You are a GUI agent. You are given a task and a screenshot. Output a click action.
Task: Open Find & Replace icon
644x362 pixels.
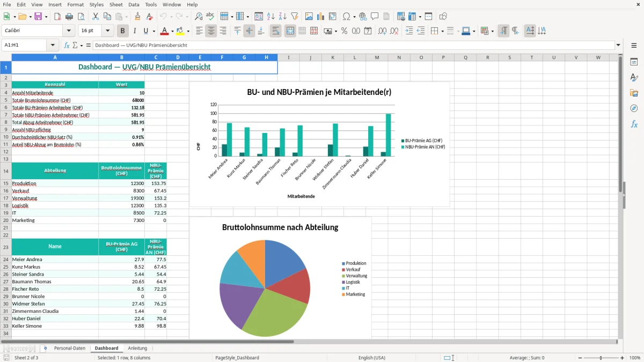(199, 17)
